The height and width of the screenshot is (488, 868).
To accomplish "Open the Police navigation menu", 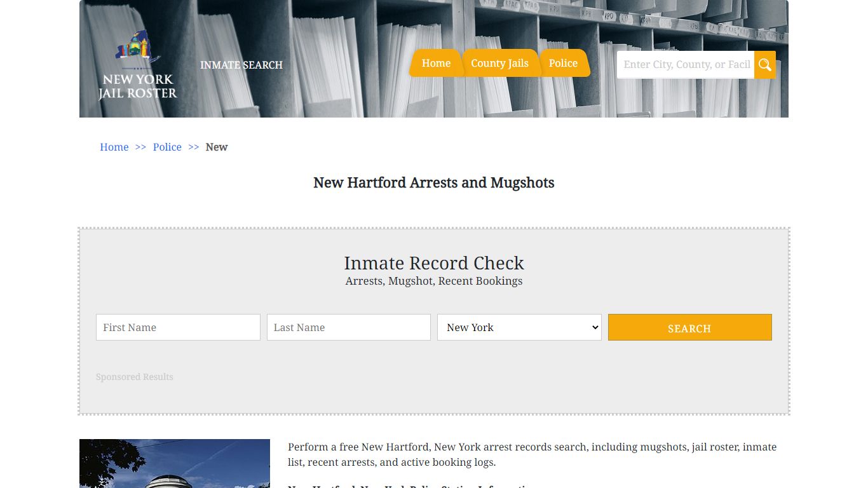I will 563,63.
